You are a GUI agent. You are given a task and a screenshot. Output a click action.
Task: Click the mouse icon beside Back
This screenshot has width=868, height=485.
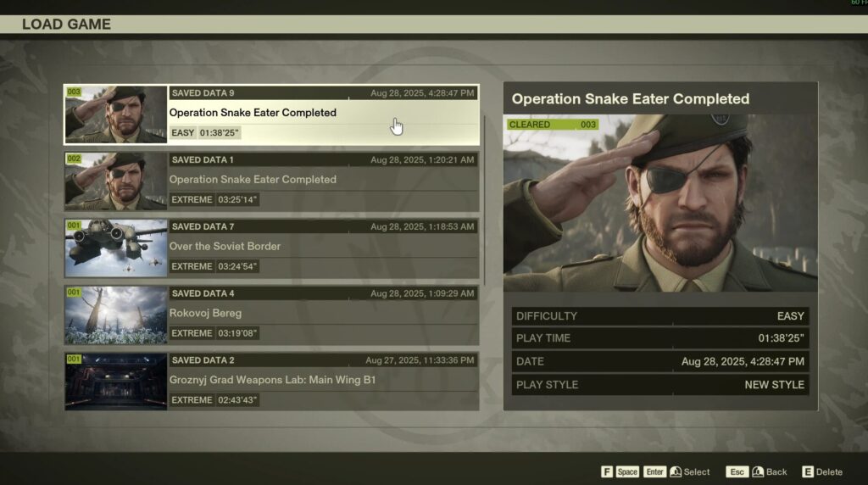click(758, 471)
